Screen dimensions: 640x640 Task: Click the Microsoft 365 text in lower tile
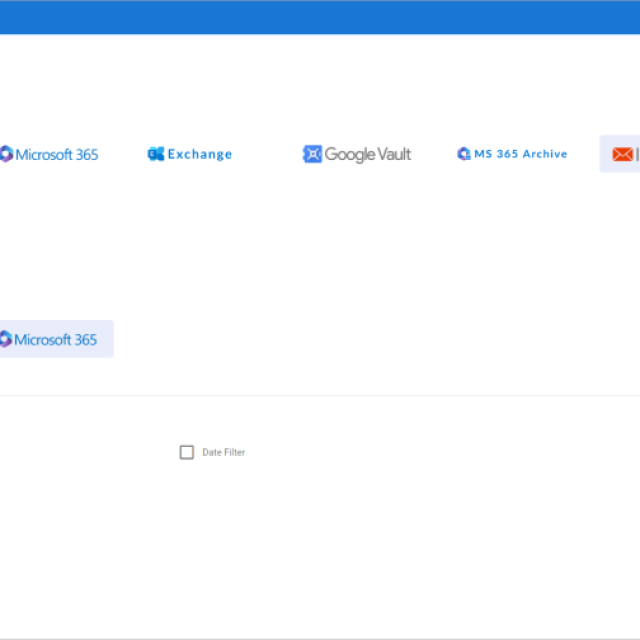tap(56, 340)
